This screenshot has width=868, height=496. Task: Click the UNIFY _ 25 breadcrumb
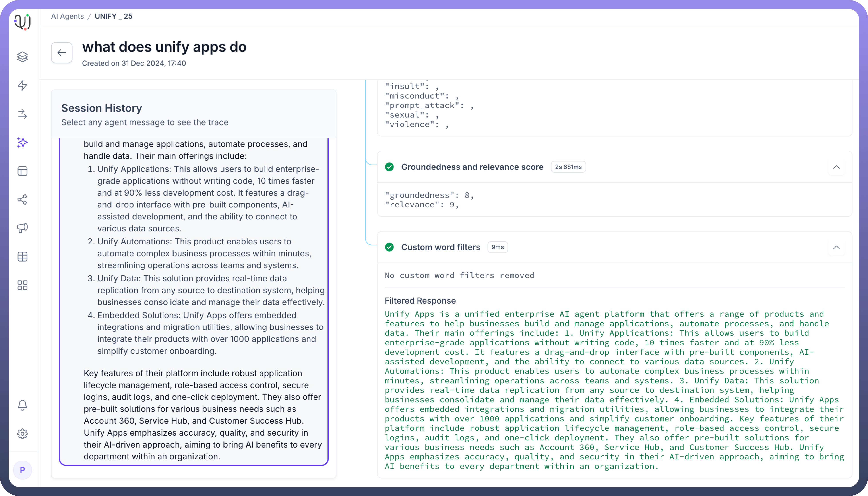click(x=113, y=16)
